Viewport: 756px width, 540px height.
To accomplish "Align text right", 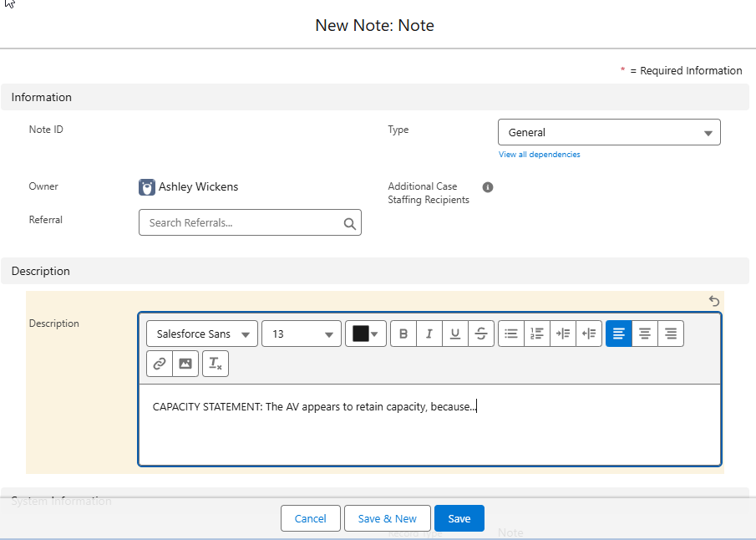I will click(671, 334).
